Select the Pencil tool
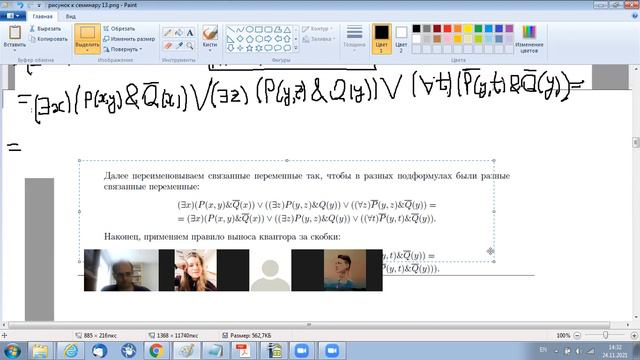Viewport: 640px width, 360px height. (167, 33)
